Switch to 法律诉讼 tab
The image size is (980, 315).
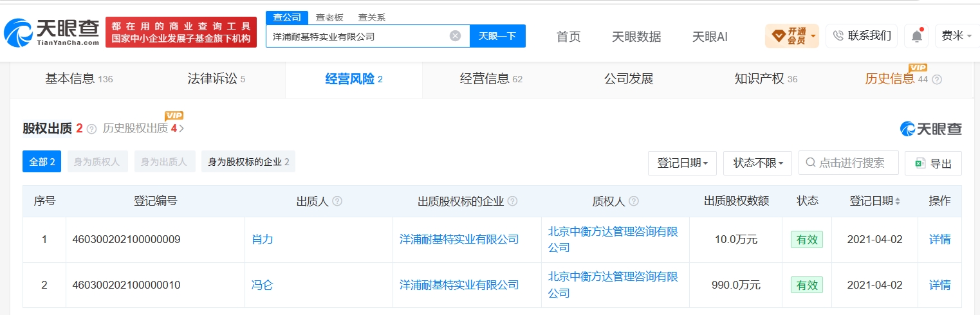coord(216,79)
